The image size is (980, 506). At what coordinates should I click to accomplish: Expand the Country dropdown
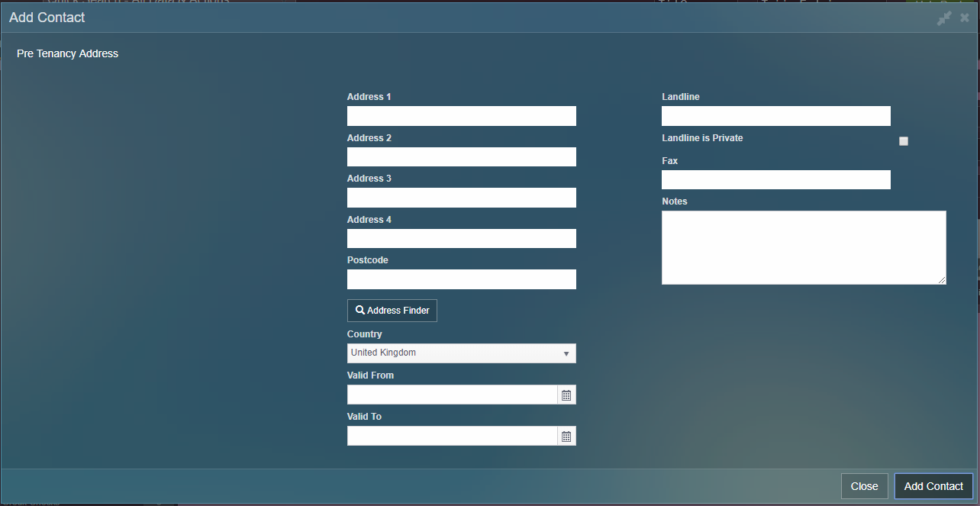click(x=461, y=353)
